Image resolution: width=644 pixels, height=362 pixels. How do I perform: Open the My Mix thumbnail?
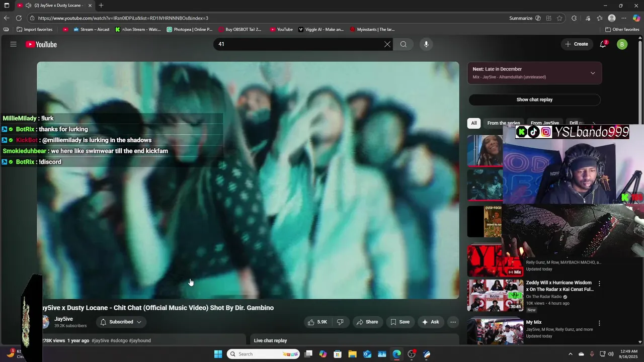click(495, 332)
